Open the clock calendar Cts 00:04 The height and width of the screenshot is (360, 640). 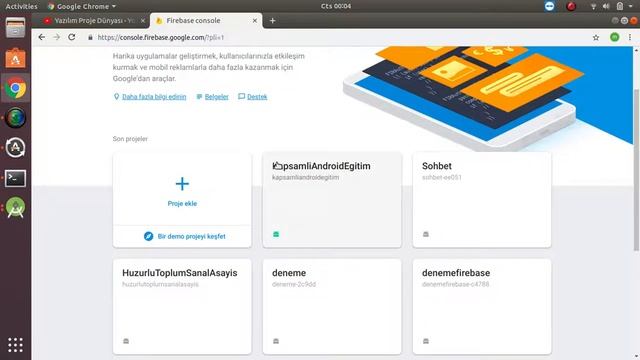coord(336,6)
